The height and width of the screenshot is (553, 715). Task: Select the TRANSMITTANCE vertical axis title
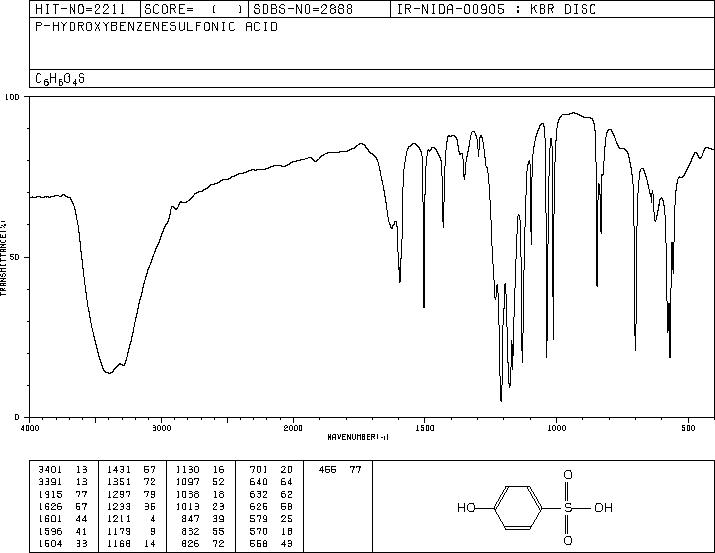[3, 257]
